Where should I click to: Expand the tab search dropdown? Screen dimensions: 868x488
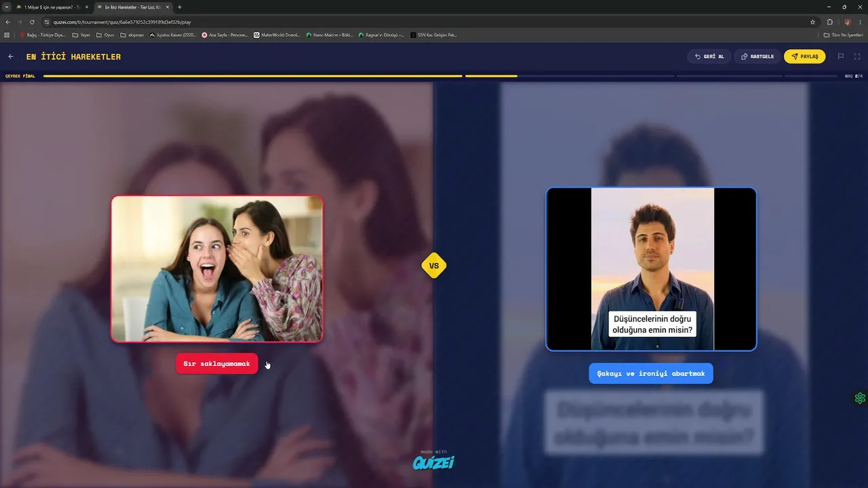pyautogui.click(x=7, y=7)
